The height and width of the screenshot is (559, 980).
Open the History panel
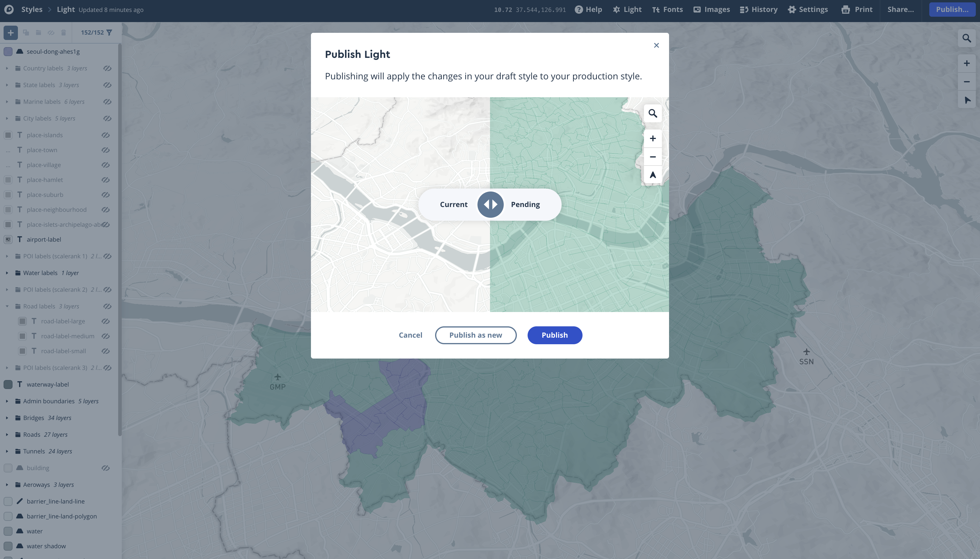click(759, 10)
